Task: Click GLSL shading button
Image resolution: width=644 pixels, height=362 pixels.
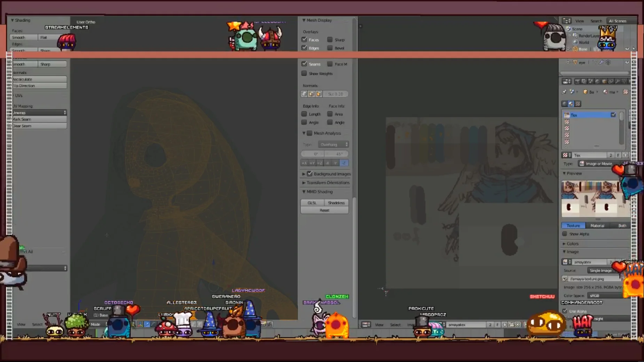Action: [x=312, y=203]
